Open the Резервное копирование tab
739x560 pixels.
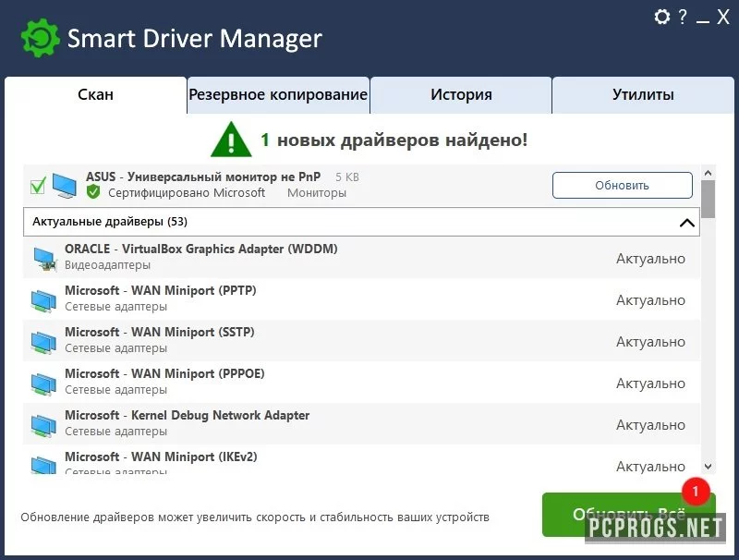pyautogui.click(x=278, y=95)
